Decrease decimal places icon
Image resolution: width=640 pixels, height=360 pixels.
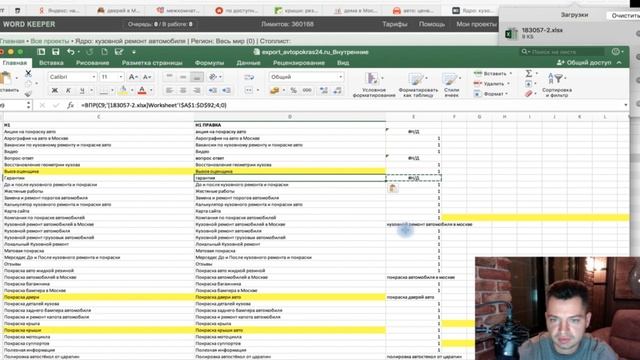click(x=338, y=90)
